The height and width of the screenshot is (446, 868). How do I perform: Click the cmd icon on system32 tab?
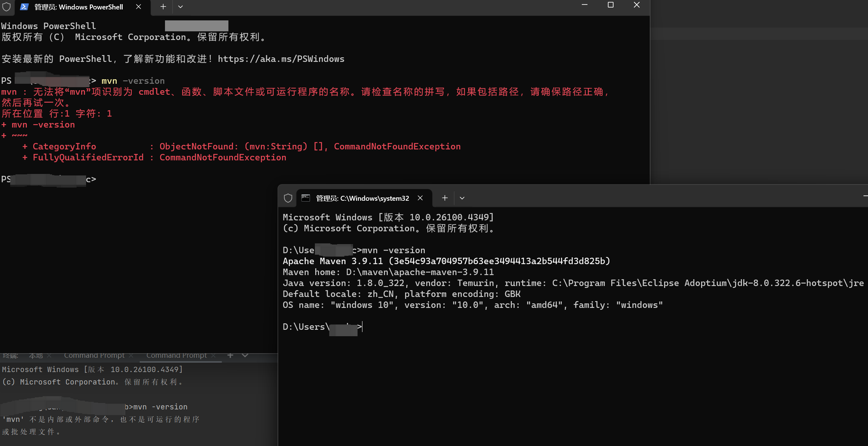tap(306, 198)
